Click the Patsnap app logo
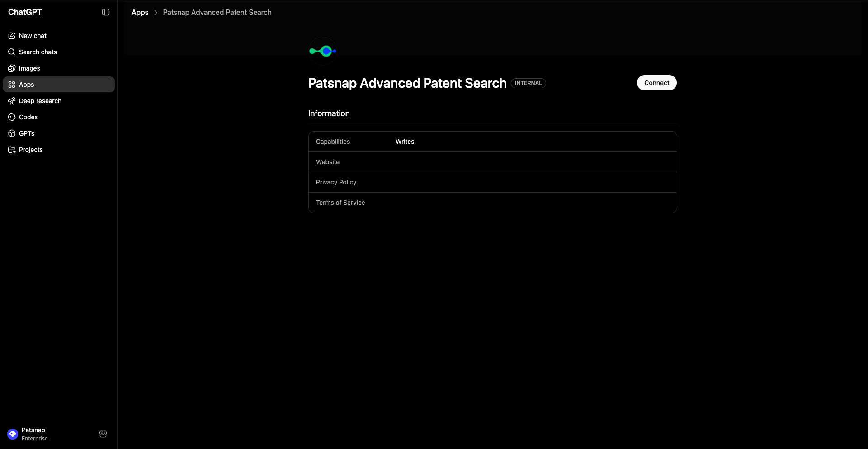868x449 pixels. click(323, 51)
